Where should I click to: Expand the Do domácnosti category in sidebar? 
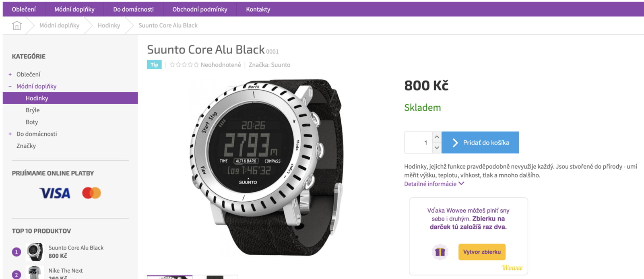coord(10,134)
